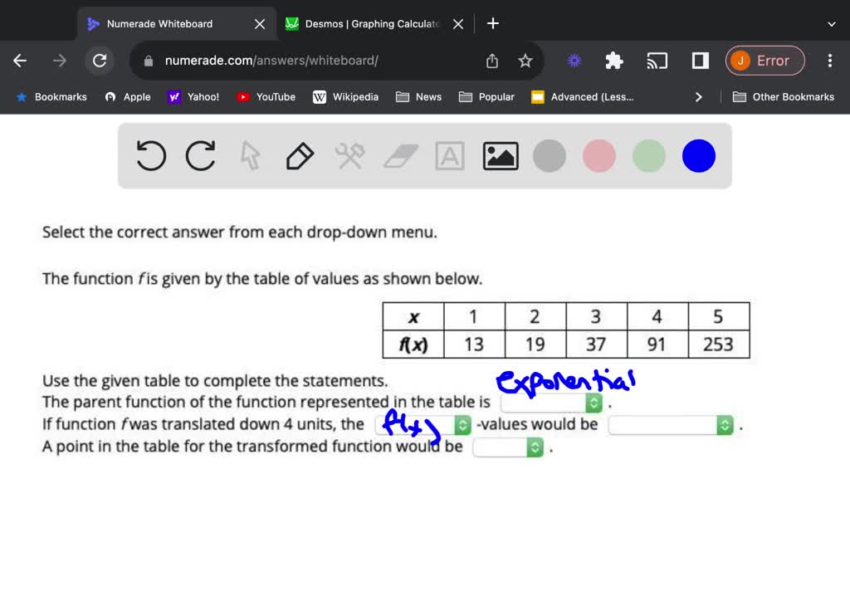850x616 pixels.
Task: Click the star to bookmark this page
Action: pos(525,61)
